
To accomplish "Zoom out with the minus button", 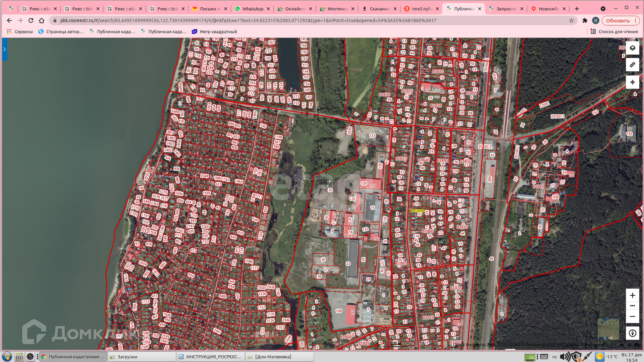I will tap(632, 316).
